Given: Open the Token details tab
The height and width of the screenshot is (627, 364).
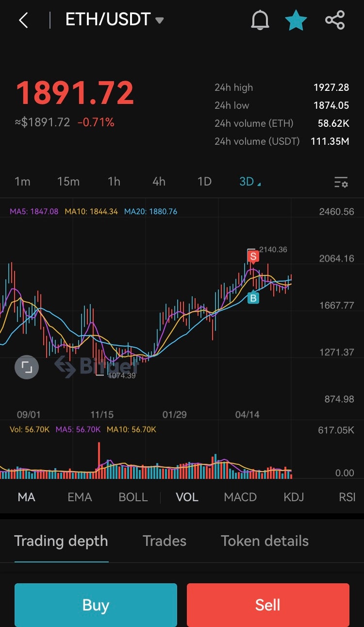Looking at the screenshot, I should click(265, 541).
